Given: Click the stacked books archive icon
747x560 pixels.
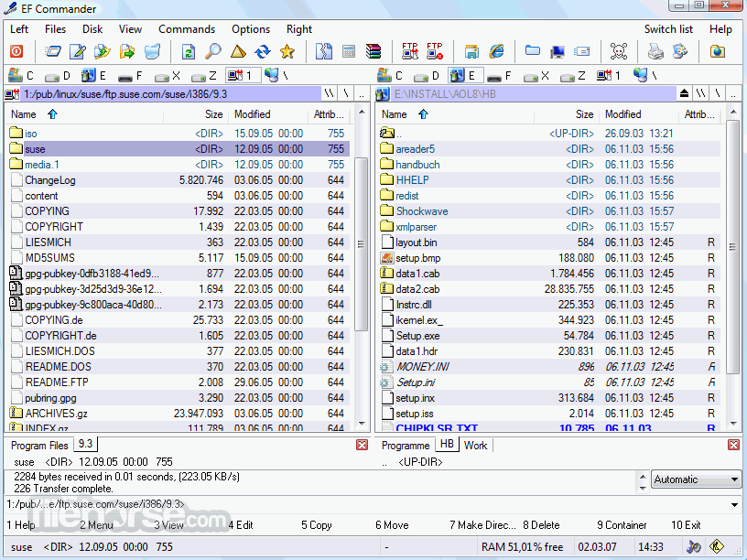Looking at the screenshot, I should (x=373, y=51).
